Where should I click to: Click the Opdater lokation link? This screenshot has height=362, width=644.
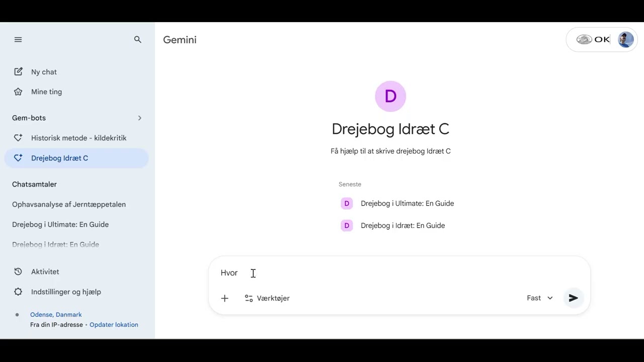(114, 325)
